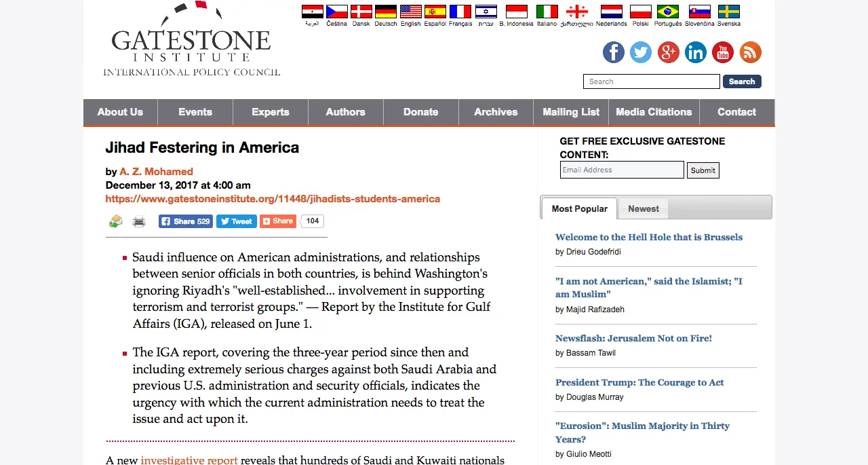Open the Archives menu item
The image size is (868, 465).
(x=496, y=112)
